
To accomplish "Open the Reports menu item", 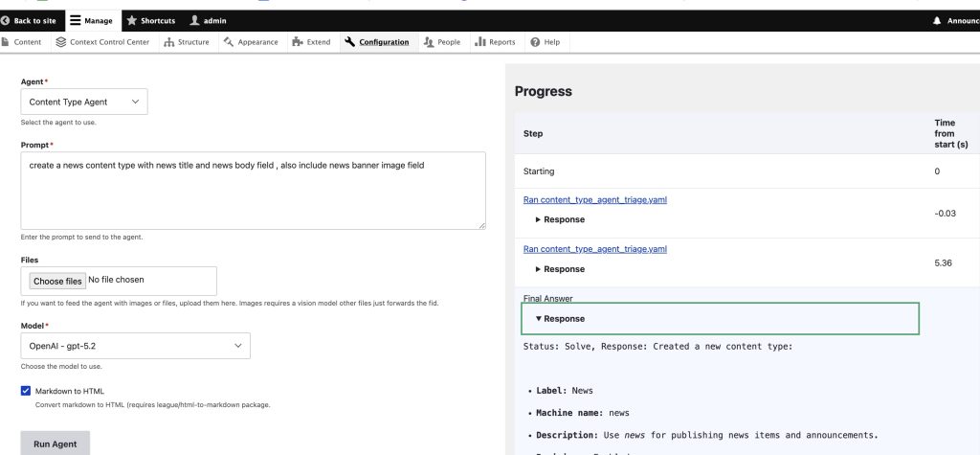I will (x=495, y=42).
